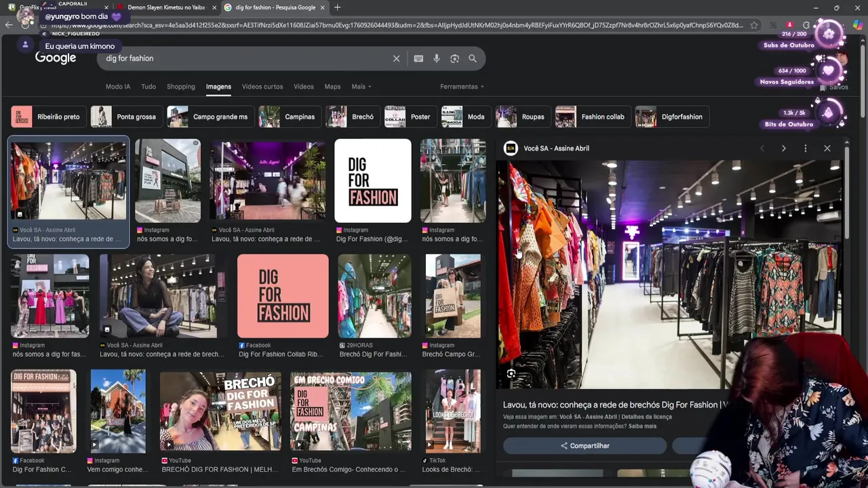Filter images by Campinas chip
Viewport: 868px width, 488px height.
tap(290, 117)
